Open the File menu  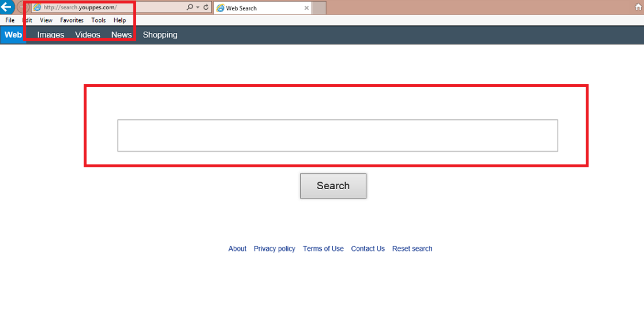(10, 20)
